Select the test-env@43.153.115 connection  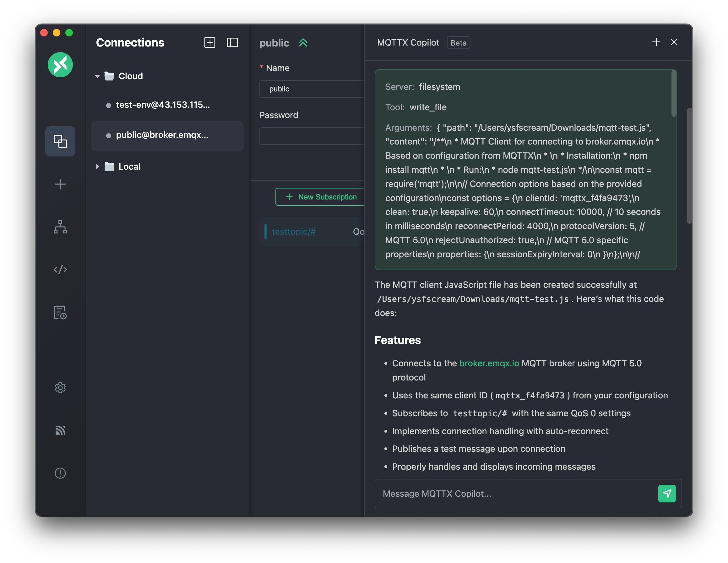163,105
